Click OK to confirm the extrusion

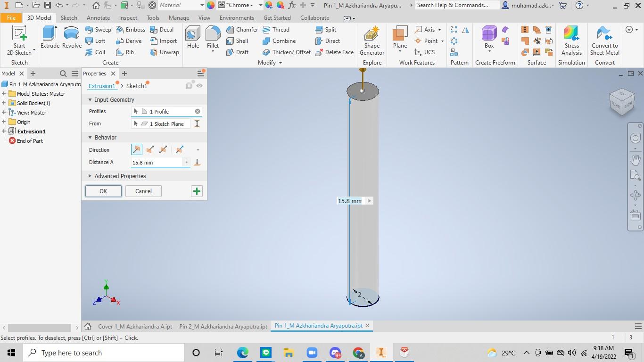(x=103, y=191)
